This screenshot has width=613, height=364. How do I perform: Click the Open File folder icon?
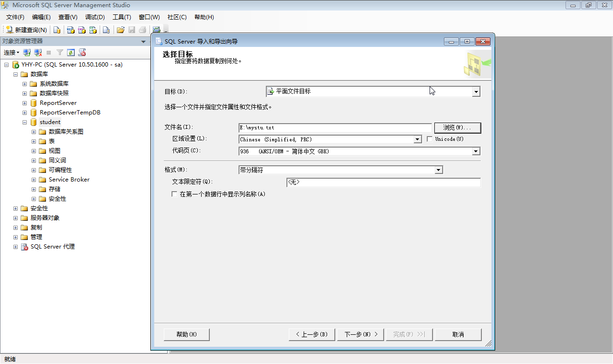121,30
